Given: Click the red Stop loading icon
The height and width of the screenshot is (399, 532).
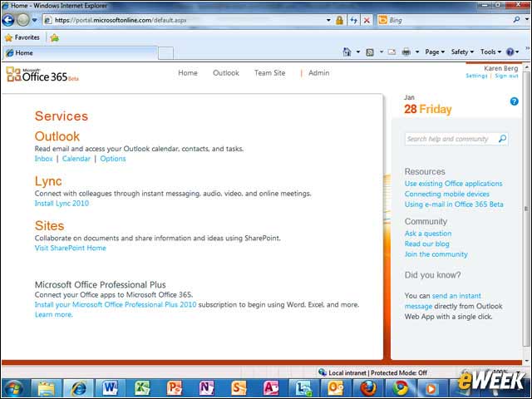Looking at the screenshot, I should [x=367, y=20].
